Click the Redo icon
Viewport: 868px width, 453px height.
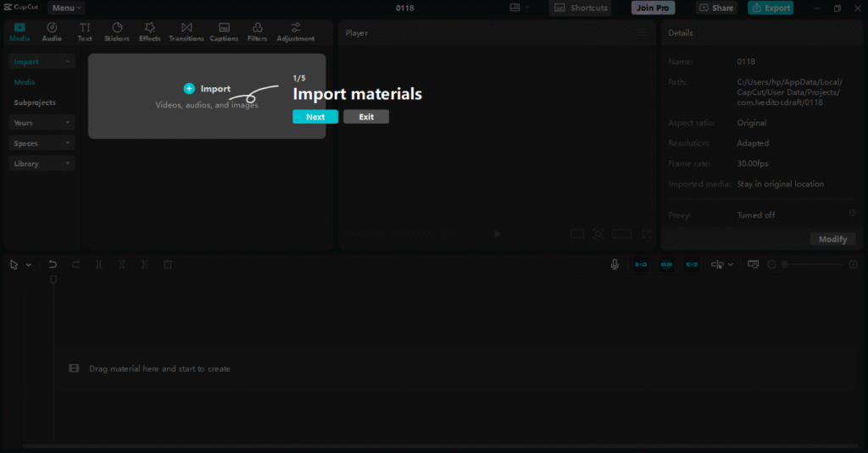[x=75, y=264]
